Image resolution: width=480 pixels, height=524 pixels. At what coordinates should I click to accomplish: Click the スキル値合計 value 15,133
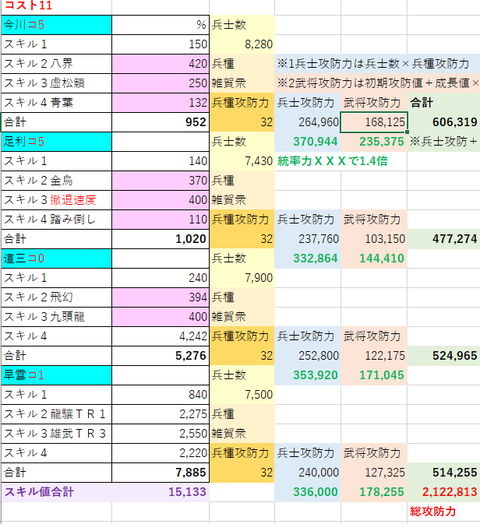pyautogui.click(x=160, y=492)
